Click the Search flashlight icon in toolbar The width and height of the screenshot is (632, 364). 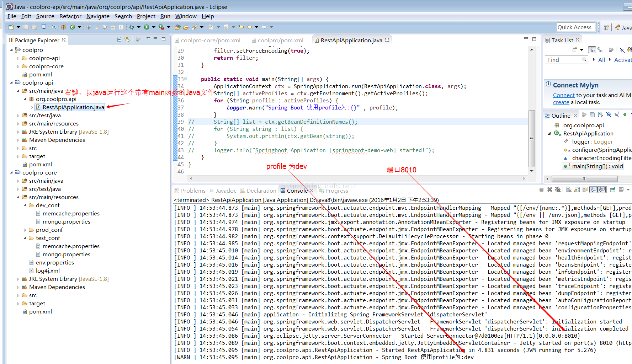pyautogui.click(x=195, y=27)
